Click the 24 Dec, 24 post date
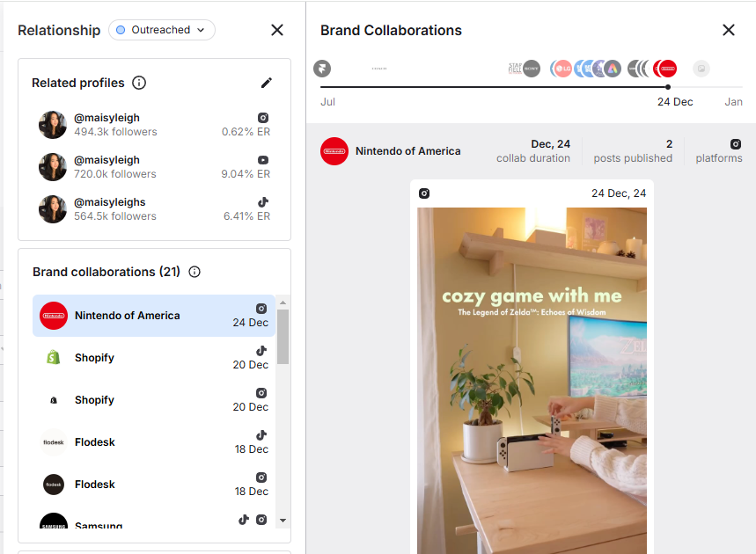The width and height of the screenshot is (756, 554). 619,193
